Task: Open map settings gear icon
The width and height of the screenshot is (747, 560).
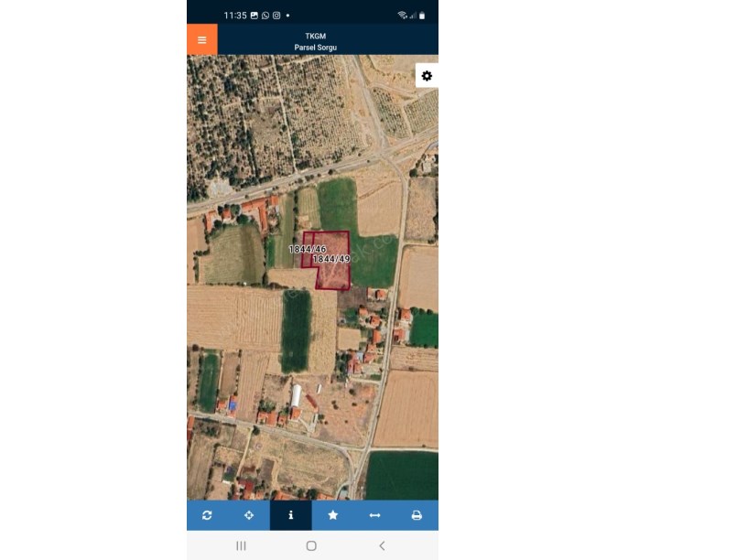Action: point(427,76)
